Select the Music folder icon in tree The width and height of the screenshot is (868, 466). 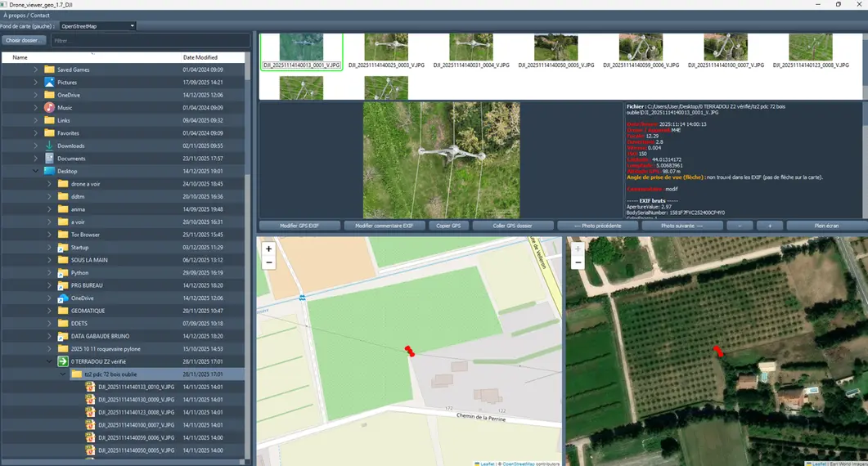[49, 107]
